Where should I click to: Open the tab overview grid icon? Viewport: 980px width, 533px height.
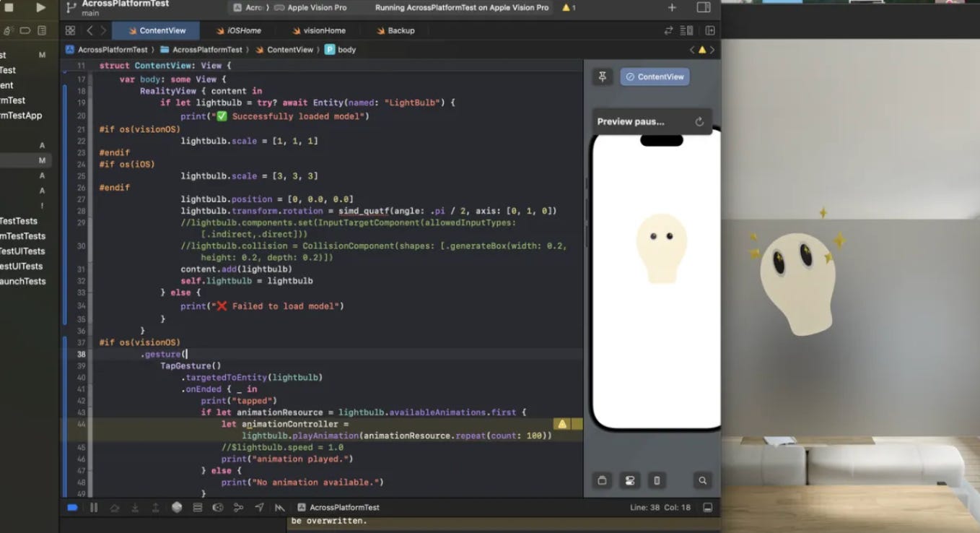click(x=70, y=30)
